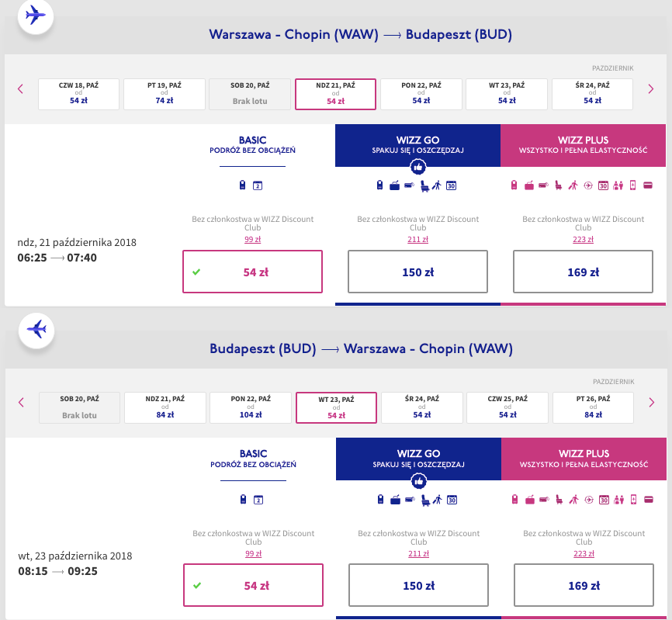Click the return flight airplane icon
This screenshot has width=672, height=620.
tap(36, 330)
